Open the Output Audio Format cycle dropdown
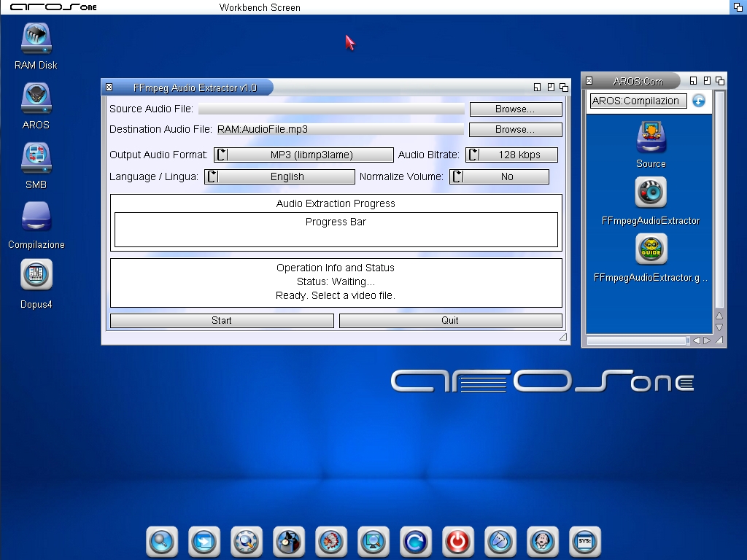Image resolution: width=747 pixels, height=560 pixels. (x=304, y=155)
